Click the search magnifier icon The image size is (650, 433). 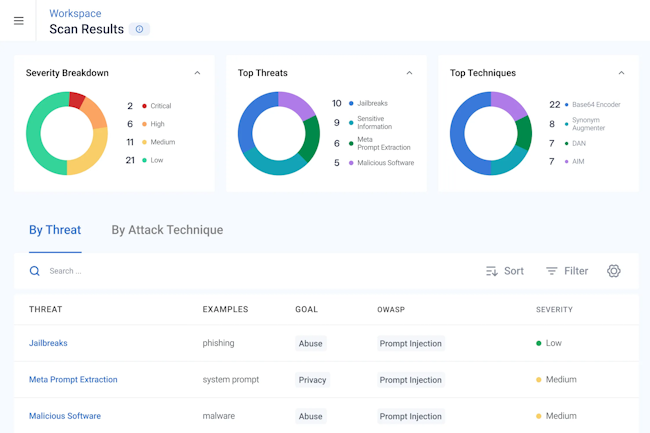[35, 271]
